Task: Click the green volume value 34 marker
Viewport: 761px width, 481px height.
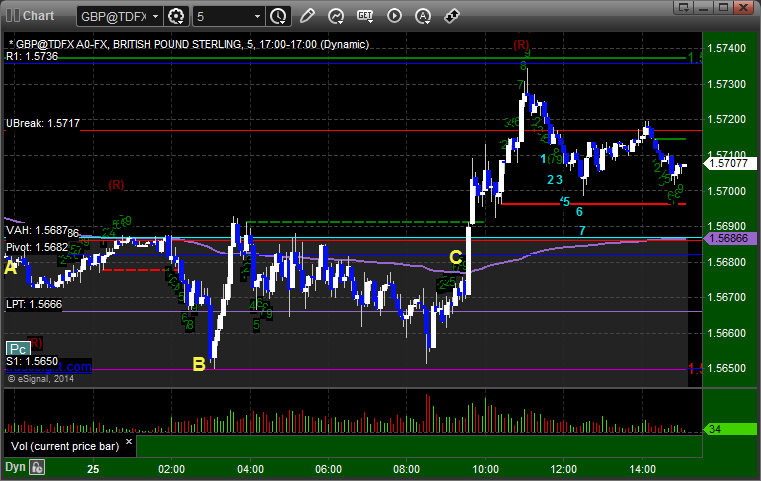Action: point(729,429)
